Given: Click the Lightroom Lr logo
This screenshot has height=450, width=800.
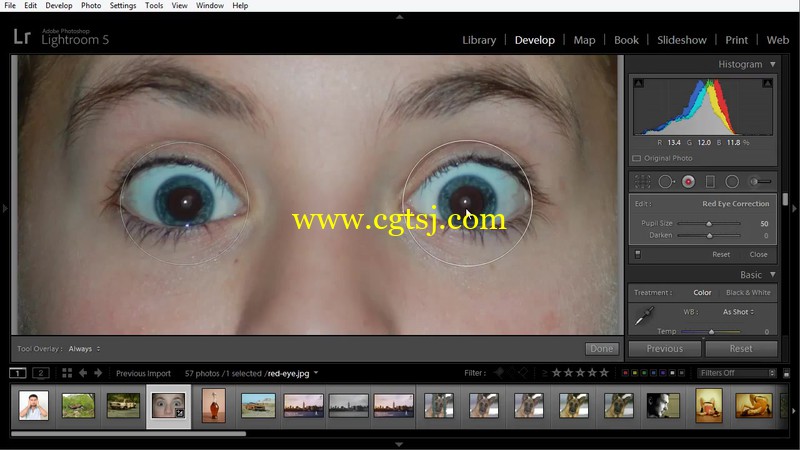Looking at the screenshot, I should [22, 37].
